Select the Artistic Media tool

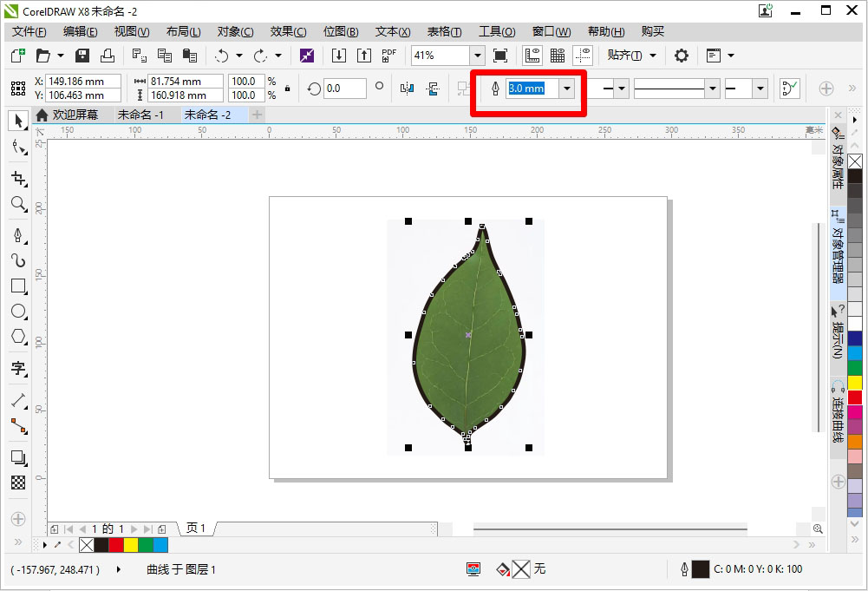pyautogui.click(x=19, y=260)
